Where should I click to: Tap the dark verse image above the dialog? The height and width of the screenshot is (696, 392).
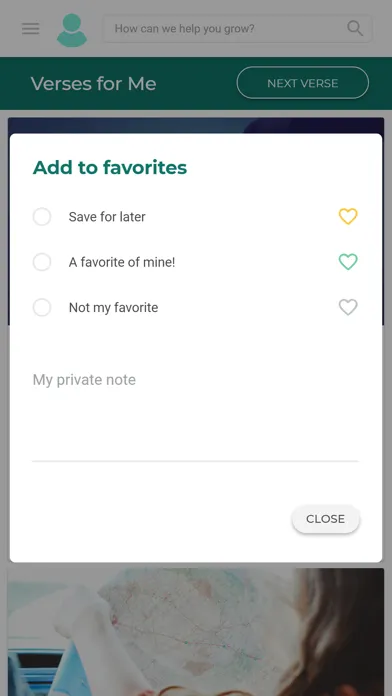pos(196,125)
